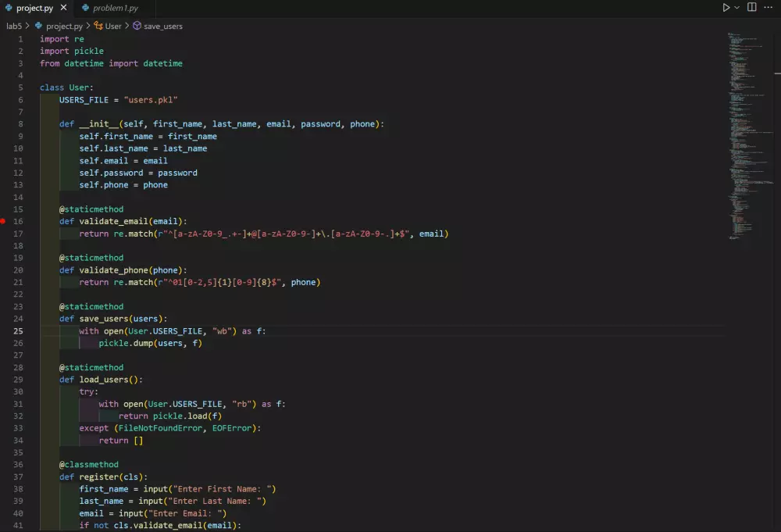Click the phone regex pattern on line 21
Image resolution: width=781 pixels, height=532 pixels.
pos(219,283)
